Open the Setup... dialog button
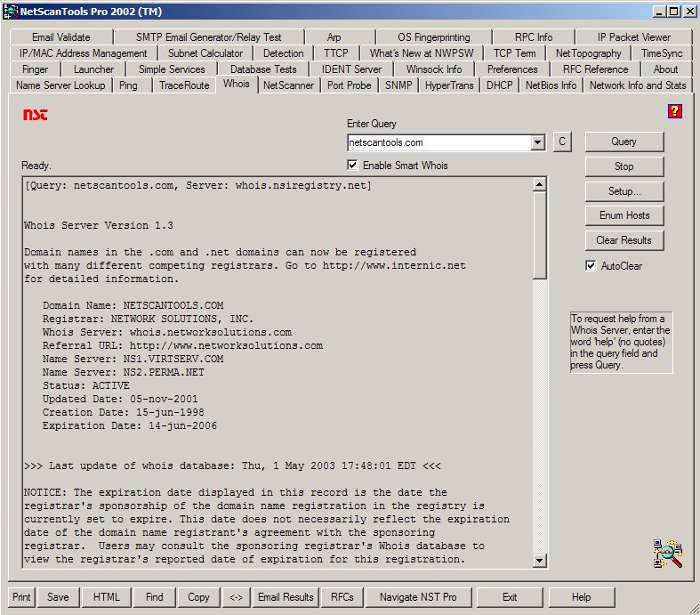 (624, 191)
